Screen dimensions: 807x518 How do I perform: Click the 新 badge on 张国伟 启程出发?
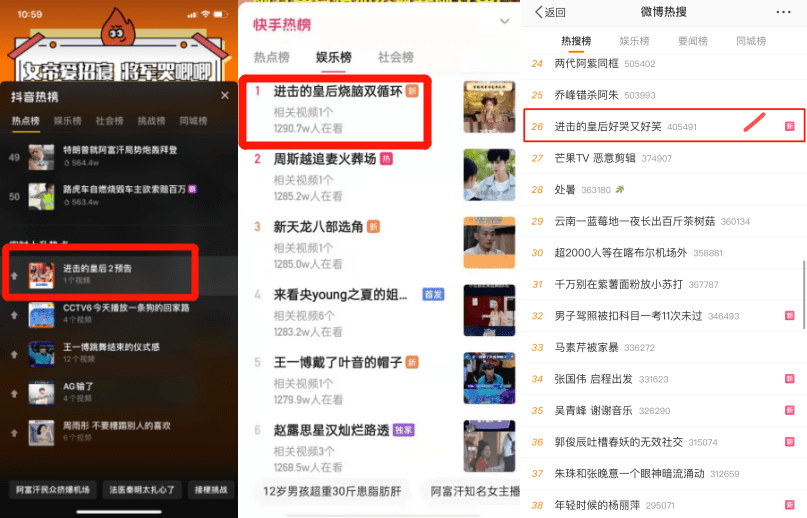[790, 379]
